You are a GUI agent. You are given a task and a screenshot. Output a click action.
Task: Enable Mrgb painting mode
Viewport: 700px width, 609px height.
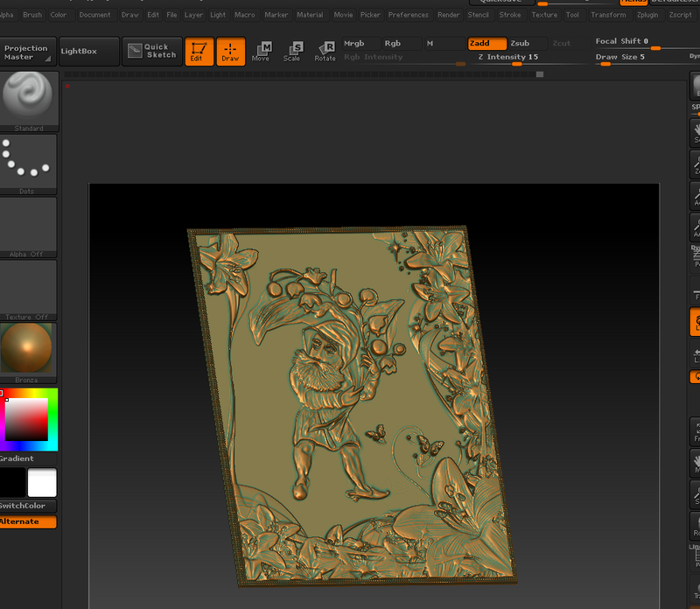pyautogui.click(x=361, y=43)
